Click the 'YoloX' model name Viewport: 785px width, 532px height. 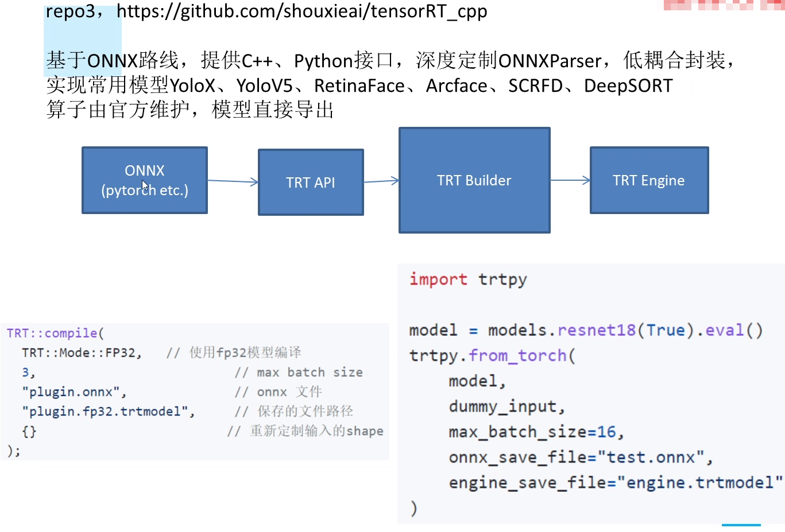[192, 86]
